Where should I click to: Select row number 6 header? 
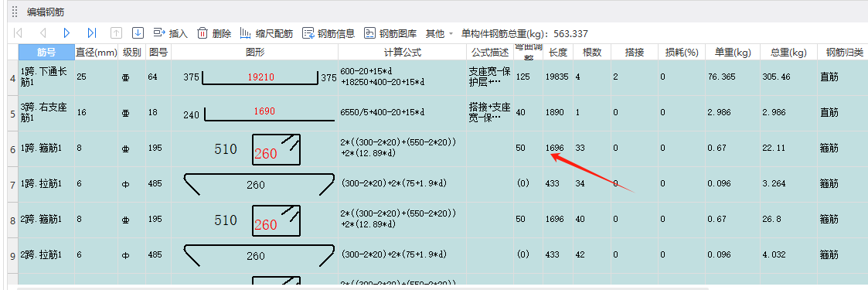tap(12, 148)
